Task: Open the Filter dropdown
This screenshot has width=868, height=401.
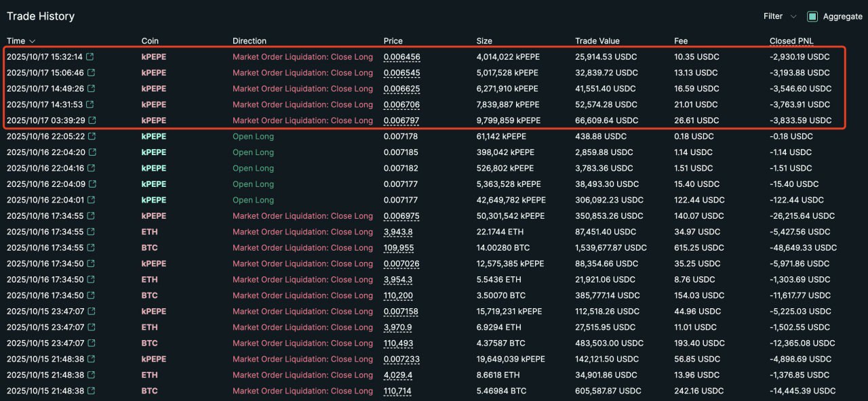Action: coord(780,16)
